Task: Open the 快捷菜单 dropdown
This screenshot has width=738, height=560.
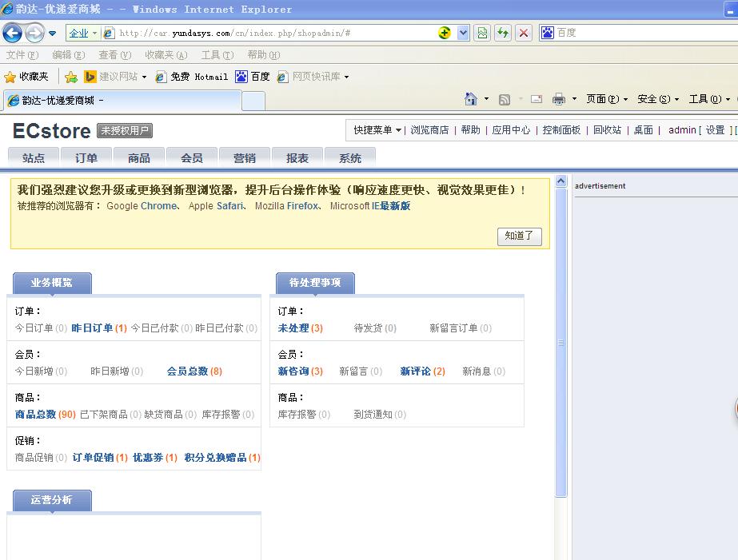Action: tap(377, 130)
